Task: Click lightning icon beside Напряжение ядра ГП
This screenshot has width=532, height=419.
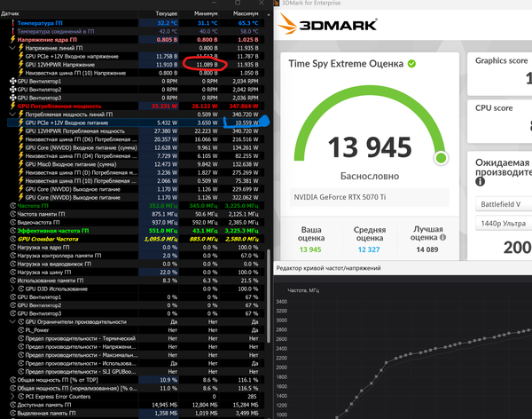Action: 13,39
